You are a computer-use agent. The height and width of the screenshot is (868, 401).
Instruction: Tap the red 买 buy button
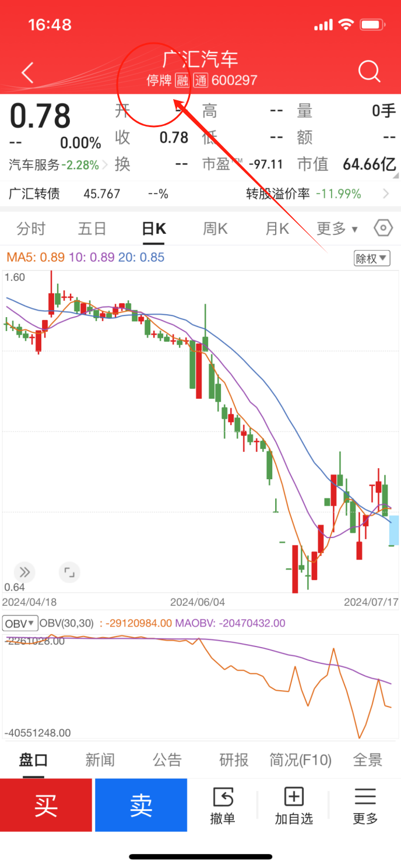[x=46, y=805]
